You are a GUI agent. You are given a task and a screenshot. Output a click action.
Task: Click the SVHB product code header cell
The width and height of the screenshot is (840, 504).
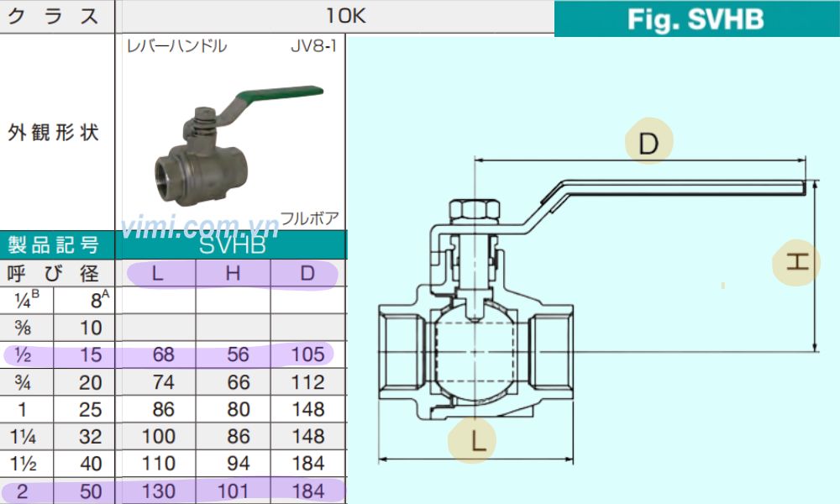point(232,245)
